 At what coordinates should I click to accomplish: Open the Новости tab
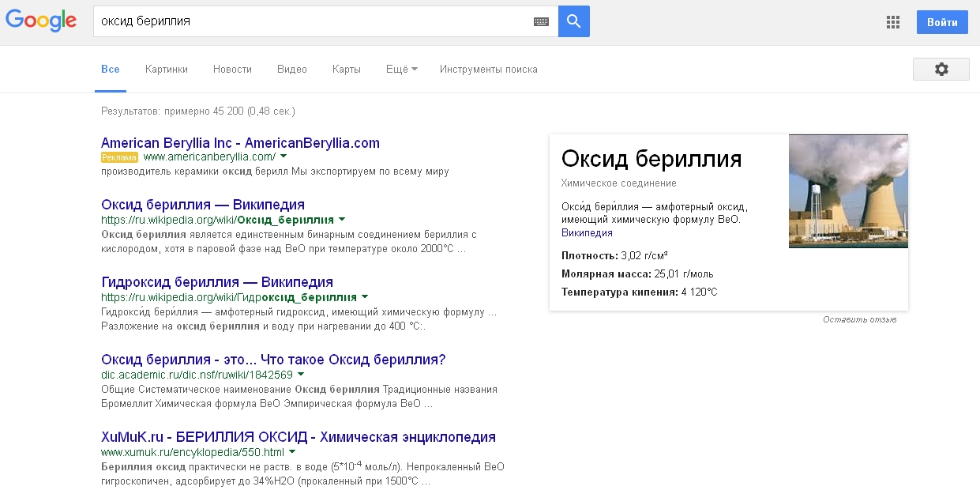coord(232,69)
